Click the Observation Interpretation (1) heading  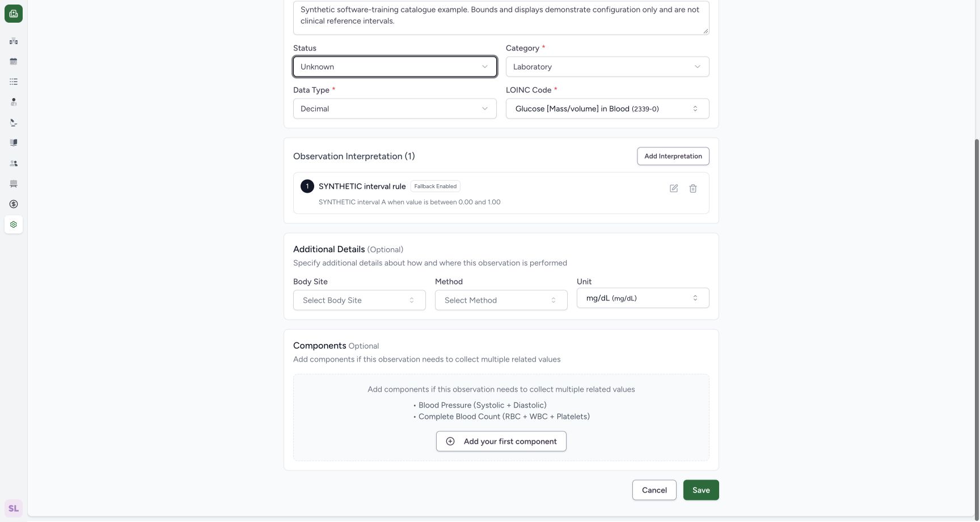[x=354, y=156]
